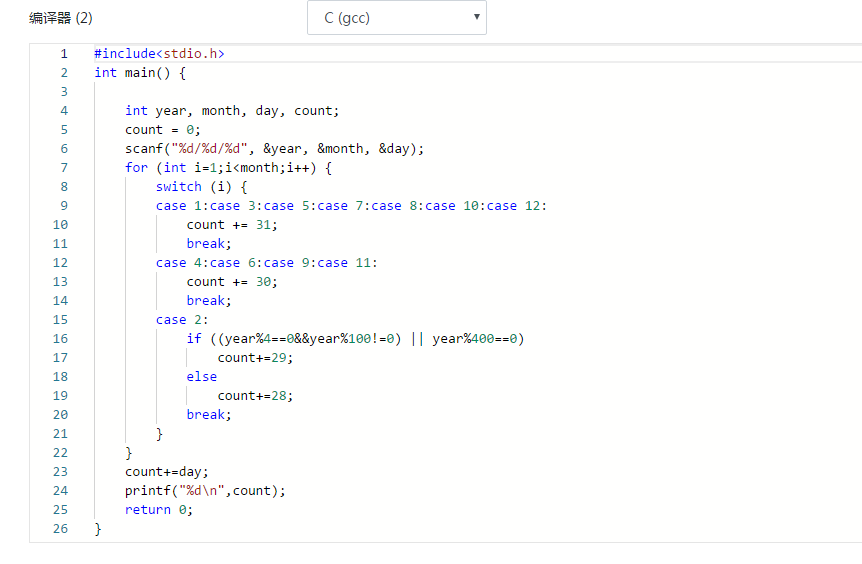
Task: Click the printf statement on line 24
Action: (x=205, y=491)
